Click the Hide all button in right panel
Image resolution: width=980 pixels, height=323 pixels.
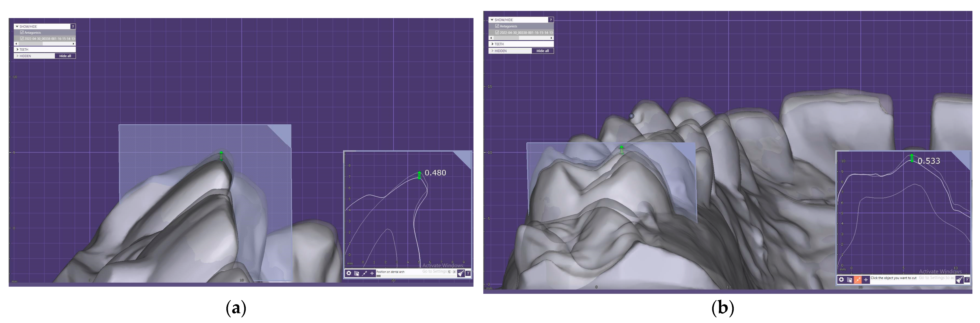(542, 51)
